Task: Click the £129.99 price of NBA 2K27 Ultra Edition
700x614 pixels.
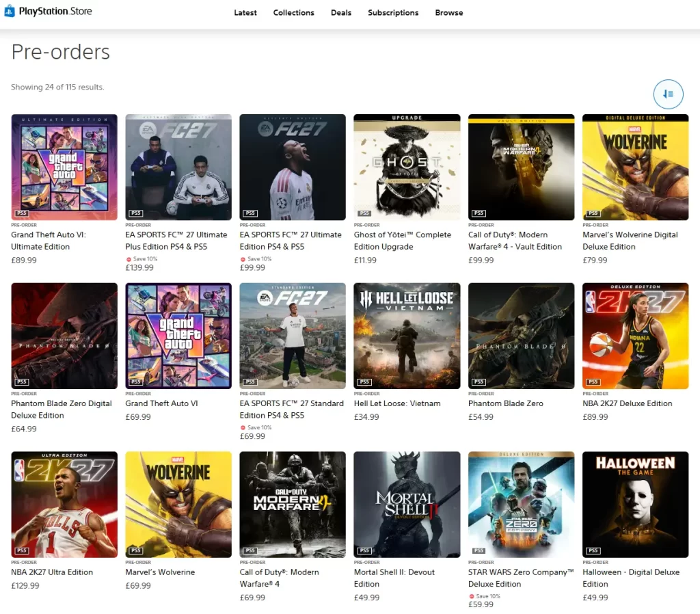Action: (x=25, y=585)
